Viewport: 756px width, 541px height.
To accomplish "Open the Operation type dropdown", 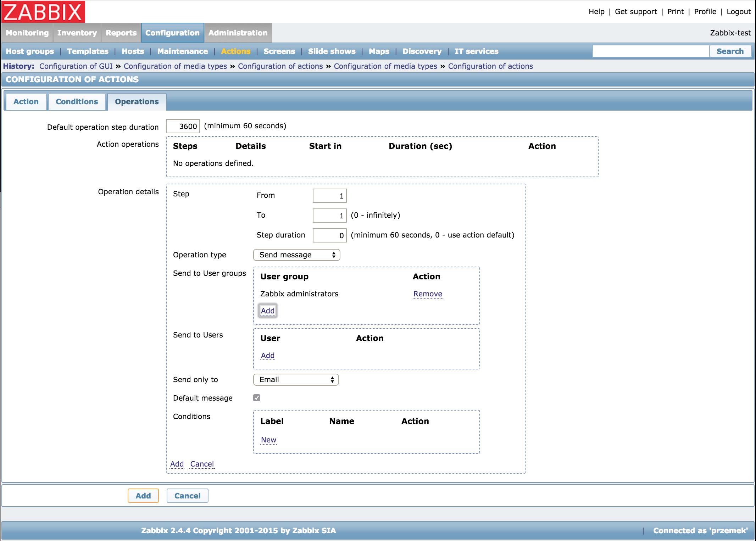I will (296, 255).
